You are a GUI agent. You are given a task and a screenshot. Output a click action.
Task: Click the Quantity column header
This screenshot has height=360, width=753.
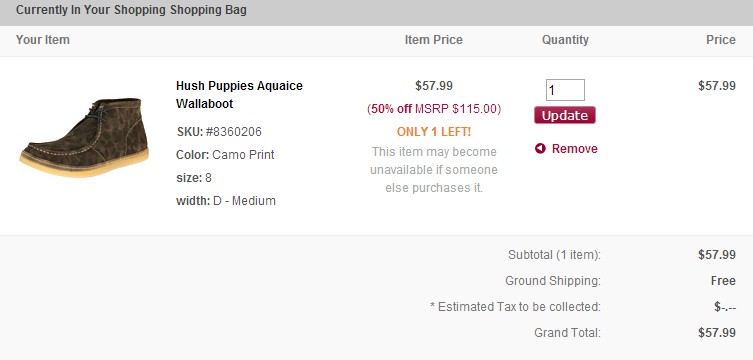[565, 40]
